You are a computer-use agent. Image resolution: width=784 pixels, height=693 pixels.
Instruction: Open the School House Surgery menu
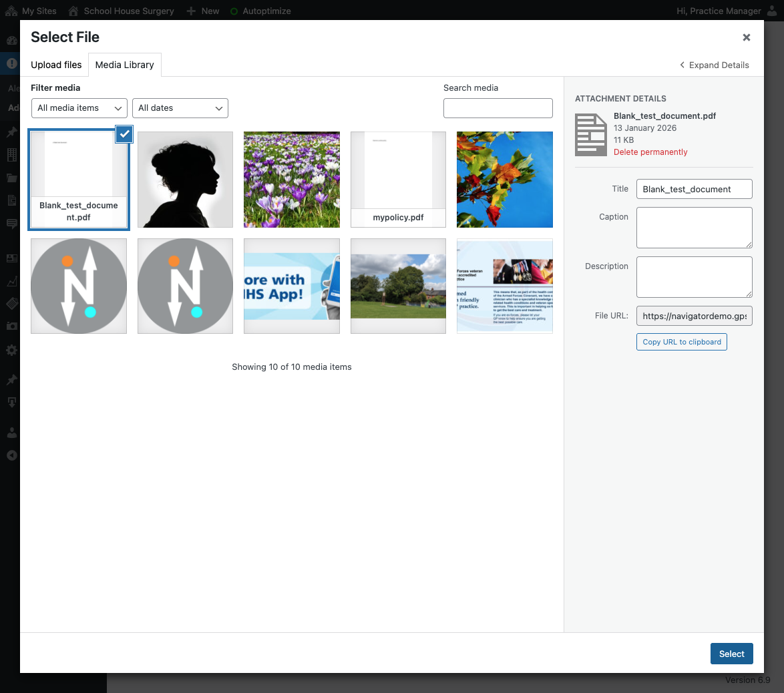click(121, 11)
